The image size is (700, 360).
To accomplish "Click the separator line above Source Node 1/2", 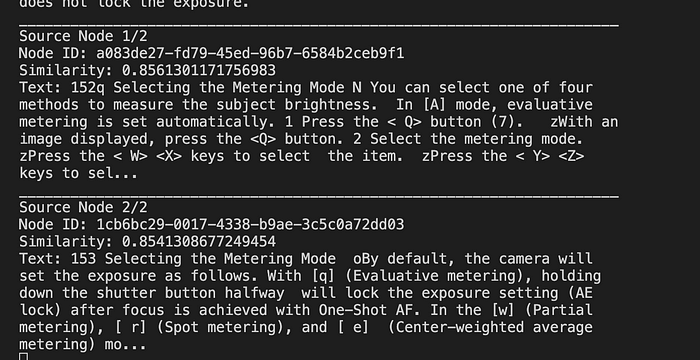I will click(x=319, y=25).
